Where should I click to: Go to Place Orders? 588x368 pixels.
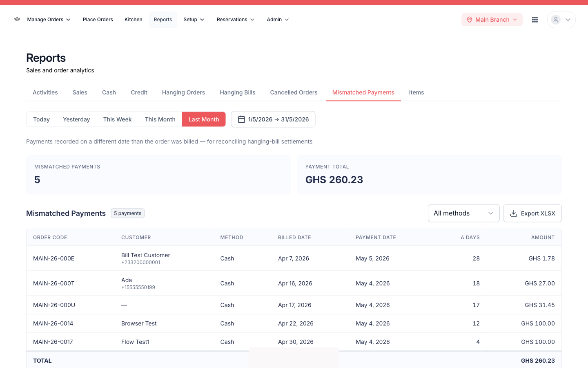pyautogui.click(x=98, y=20)
